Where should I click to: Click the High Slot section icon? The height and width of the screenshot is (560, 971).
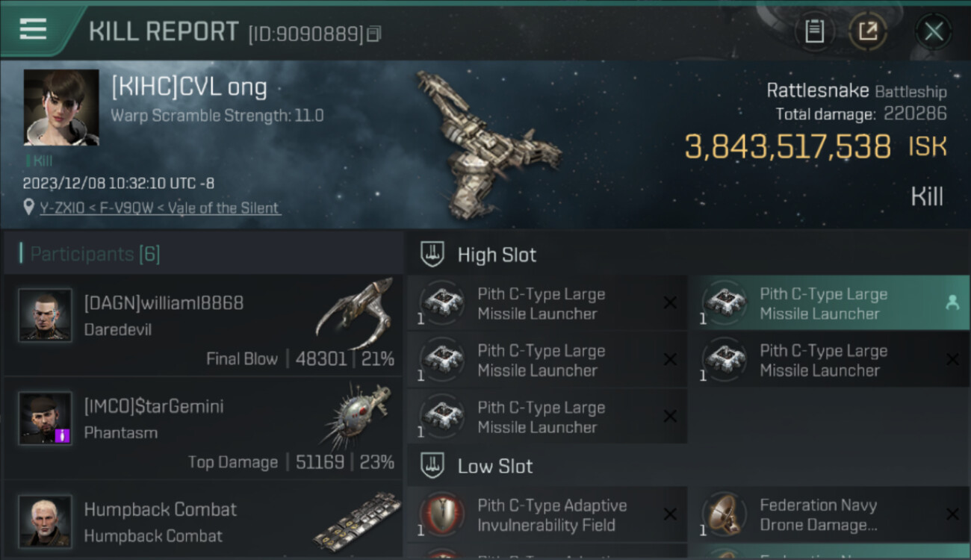433,255
